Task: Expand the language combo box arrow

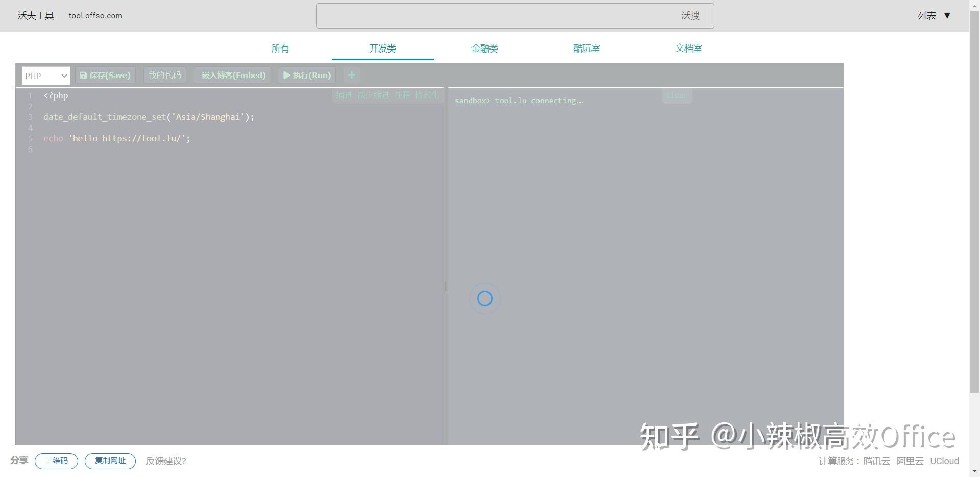Action: click(x=63, y=75)
